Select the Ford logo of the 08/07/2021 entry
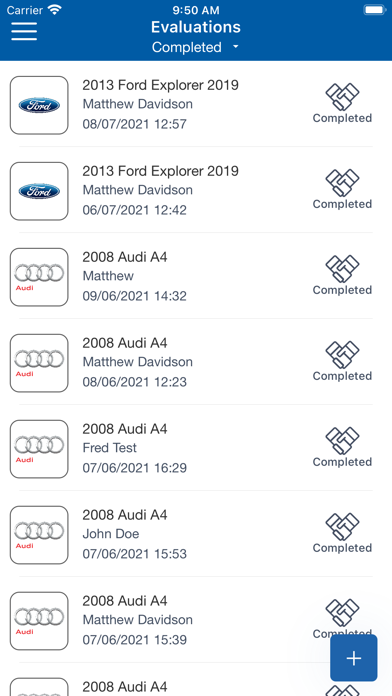Screen dimensions: 392x696 39,105
